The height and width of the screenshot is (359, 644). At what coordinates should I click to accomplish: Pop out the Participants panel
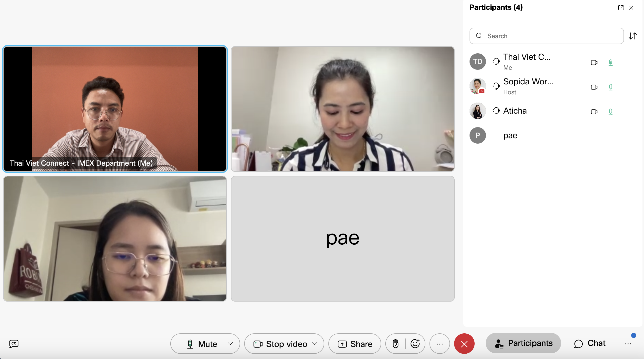(x=621, y=8)
